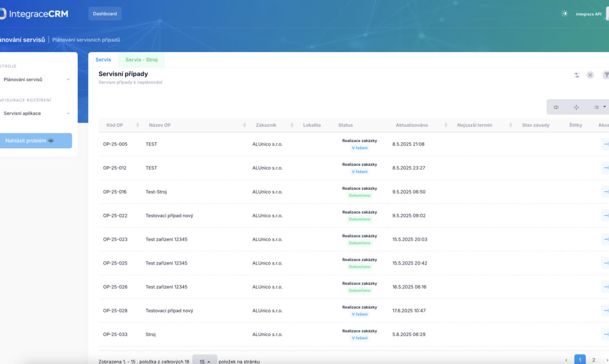Switch to the Servis tab
The width and height of the screenshot is (609, 364).
point(103,60)
